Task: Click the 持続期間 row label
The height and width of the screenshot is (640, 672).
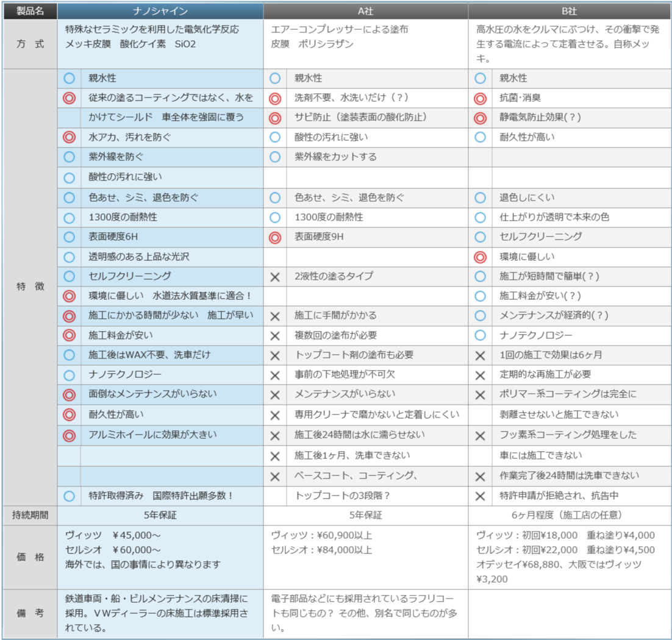Action: tap(30, 515)
